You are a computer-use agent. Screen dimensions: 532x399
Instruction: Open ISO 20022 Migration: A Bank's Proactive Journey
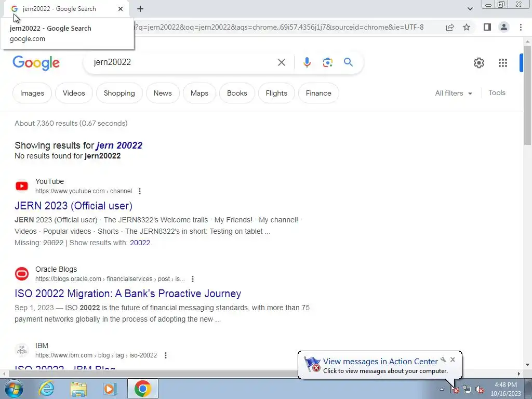[128, 294]
